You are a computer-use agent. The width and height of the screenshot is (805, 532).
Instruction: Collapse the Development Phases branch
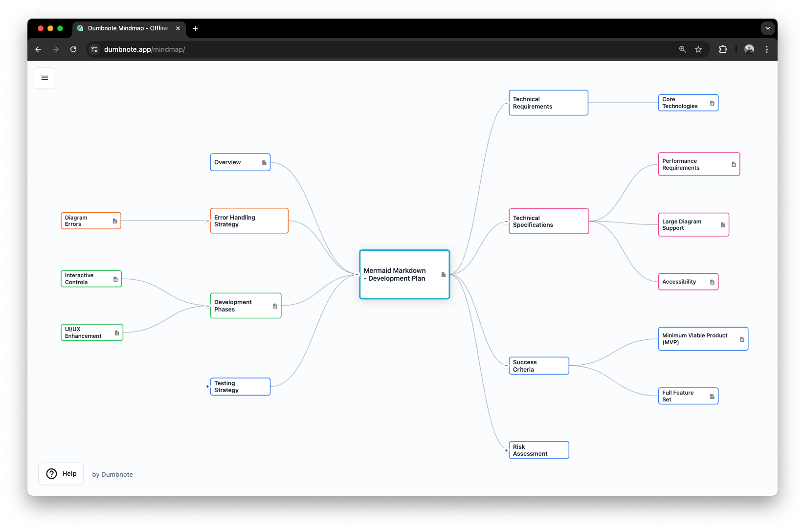(x=206, y=305)
